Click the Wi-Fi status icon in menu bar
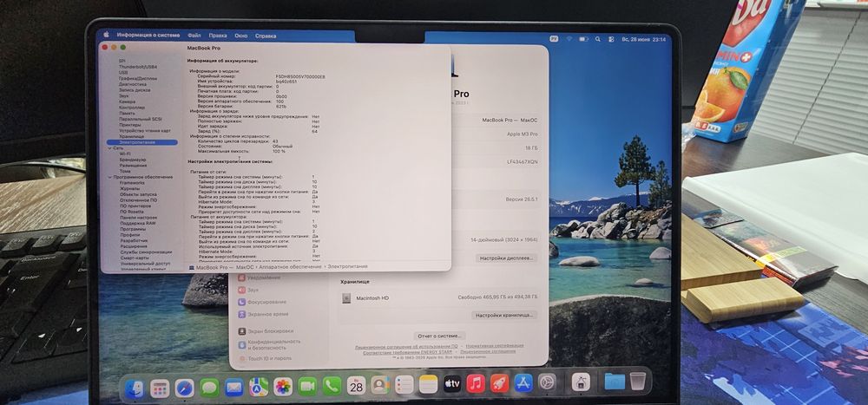The height and width of the screenshot is (405, 868). click(569, 39)
